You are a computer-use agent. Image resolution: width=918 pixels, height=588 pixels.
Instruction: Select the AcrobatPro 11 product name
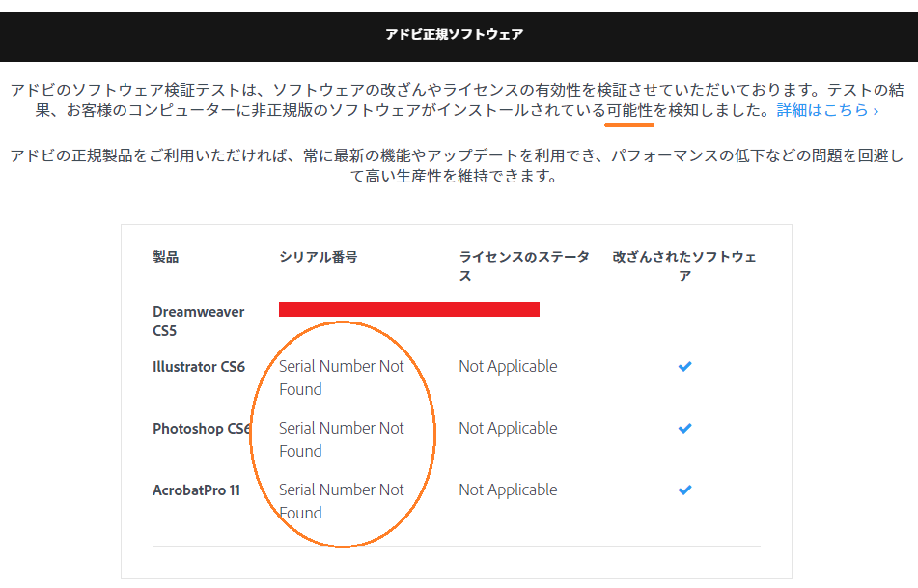[x=196, y=490]
